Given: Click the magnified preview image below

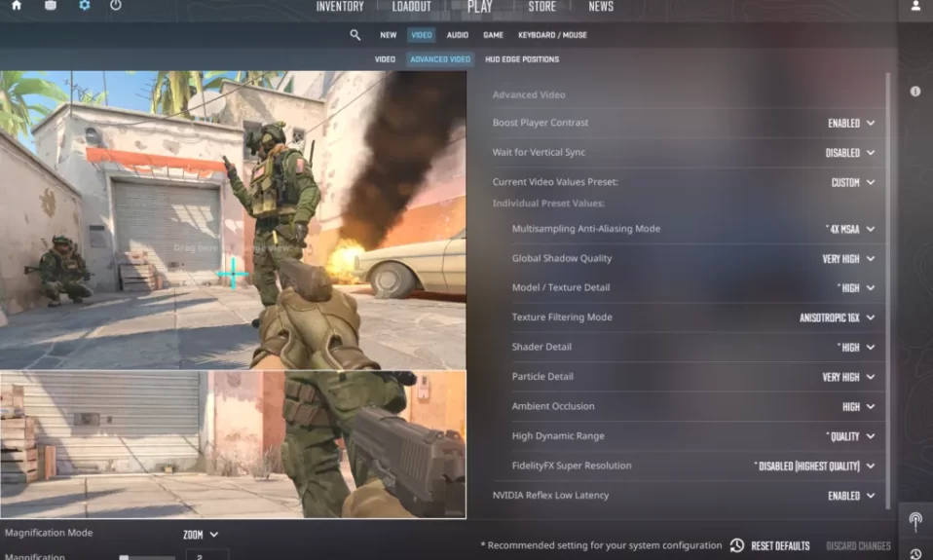Looking at the screenshot, I should tap(233, 444).
